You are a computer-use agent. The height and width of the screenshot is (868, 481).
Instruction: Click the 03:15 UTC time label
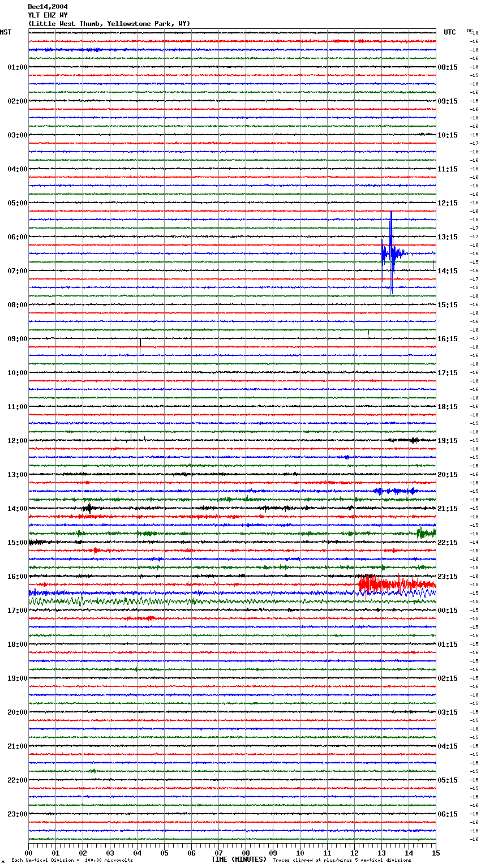(x=448, y=712)
